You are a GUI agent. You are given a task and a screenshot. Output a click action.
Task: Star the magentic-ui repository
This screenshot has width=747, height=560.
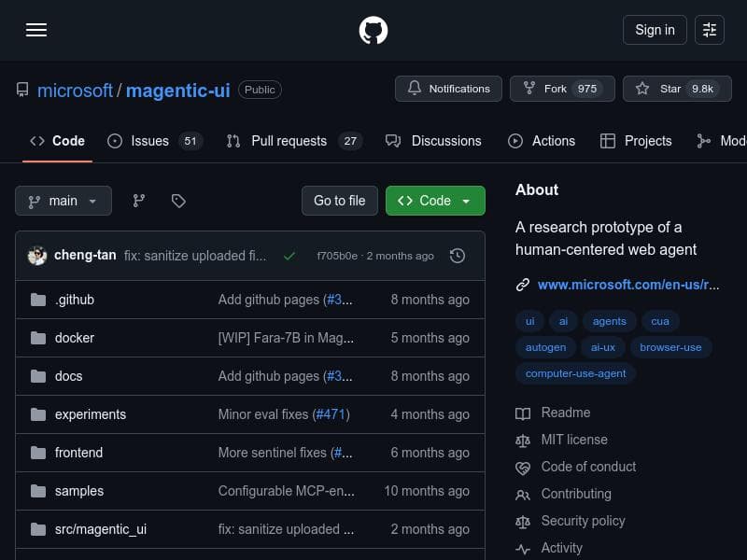[677, 89]
